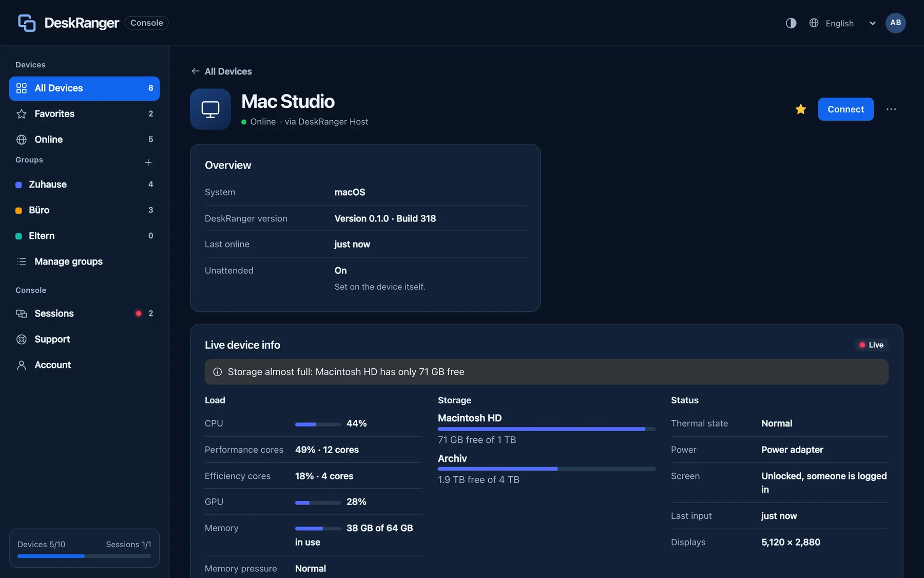The image size is (924, 578).
Task: Toggle the favorite star for Mac Studio
Action: (x=800, y=109)
